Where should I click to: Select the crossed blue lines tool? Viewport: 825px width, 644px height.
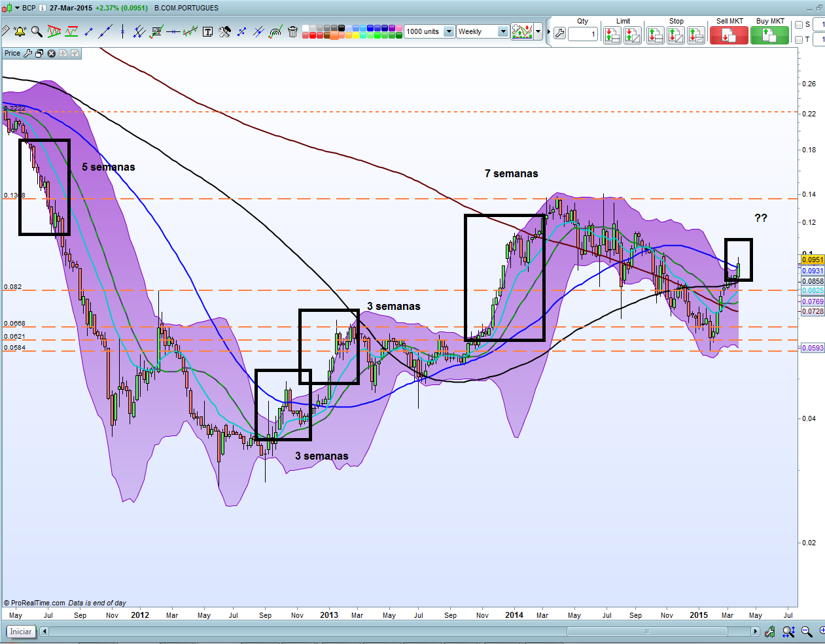258,31
